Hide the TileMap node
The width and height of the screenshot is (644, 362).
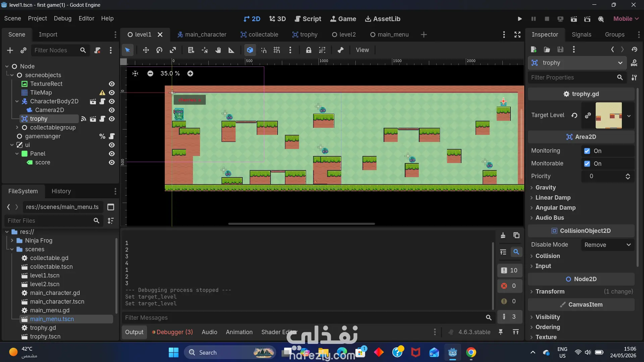pos(112,93)
